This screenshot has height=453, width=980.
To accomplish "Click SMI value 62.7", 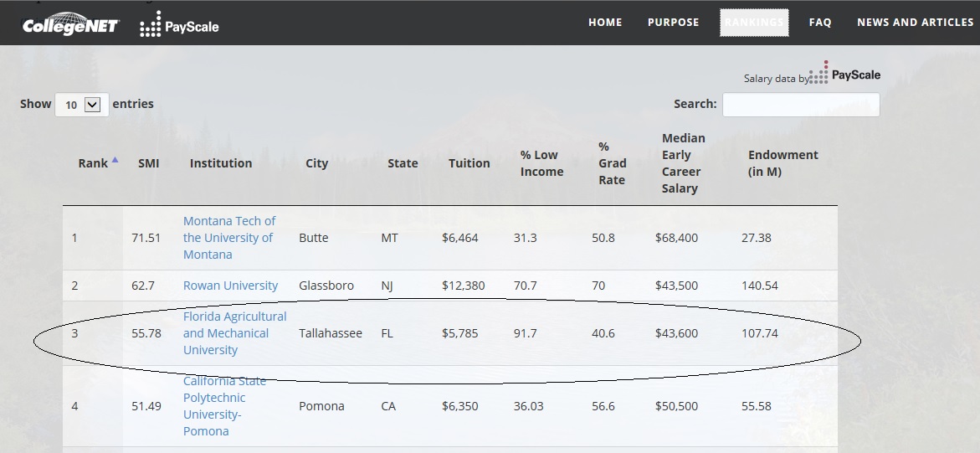I will pyautogui.click(x=143, y=286).
